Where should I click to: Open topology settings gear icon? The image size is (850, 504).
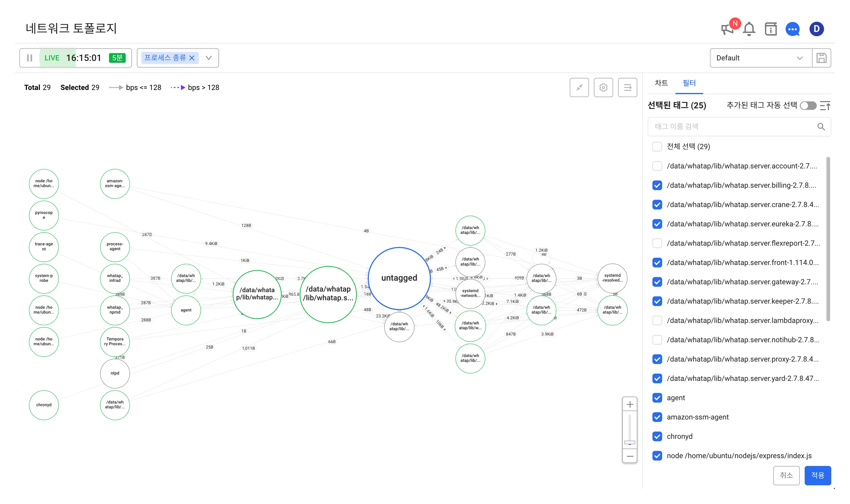pos(603,88)
